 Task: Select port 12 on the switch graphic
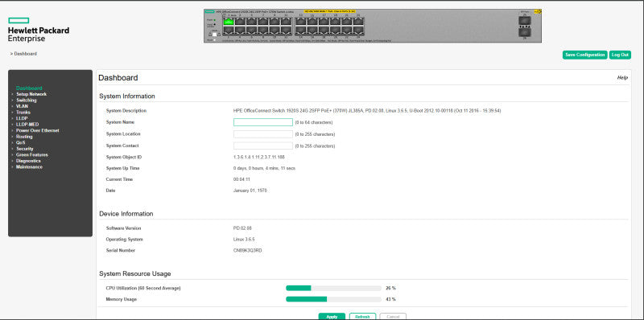pos(287,30)
